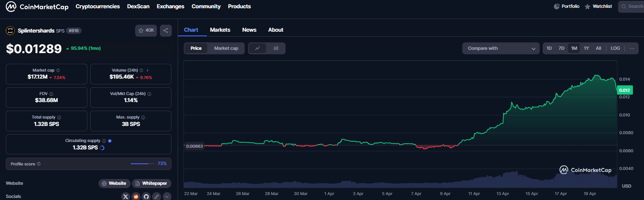Click the Splintershards coin logo
This screenshot has height=200, width=644.
coord(10,30)
